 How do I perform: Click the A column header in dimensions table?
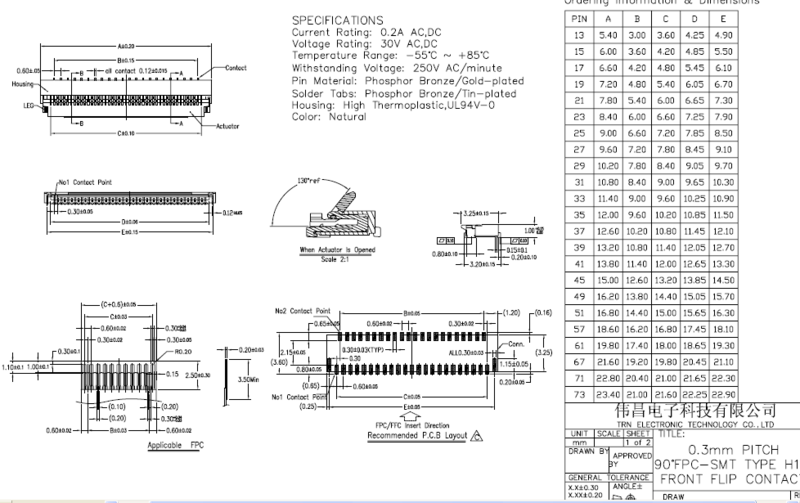pyautogui.click(x=608, y=19)
